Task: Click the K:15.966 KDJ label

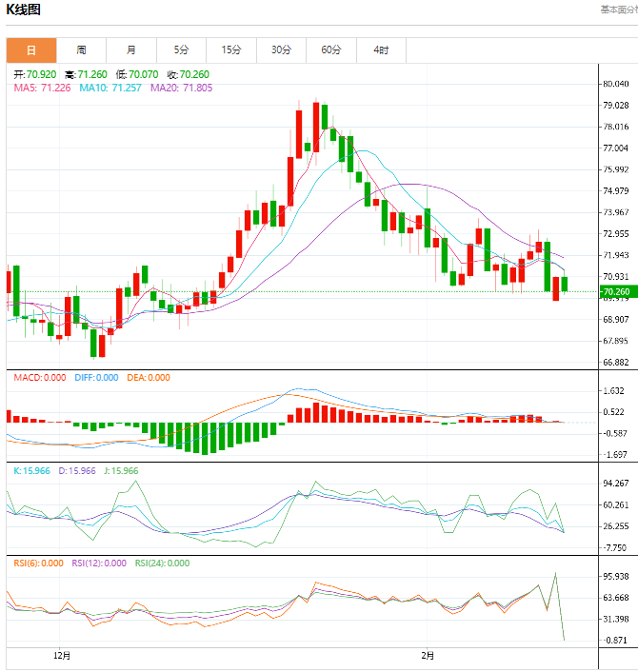Action: 31,471
